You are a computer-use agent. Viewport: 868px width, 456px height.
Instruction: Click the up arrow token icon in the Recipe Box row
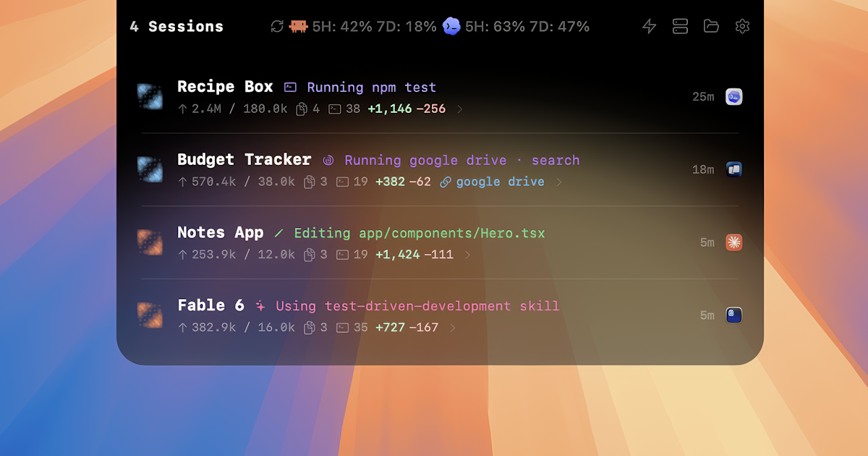(182, 109)
